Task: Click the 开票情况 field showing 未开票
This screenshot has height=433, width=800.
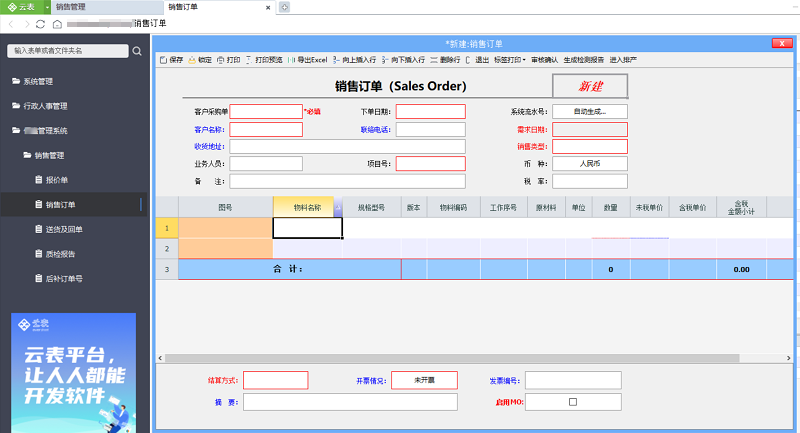Action: (x=424, y=380)
